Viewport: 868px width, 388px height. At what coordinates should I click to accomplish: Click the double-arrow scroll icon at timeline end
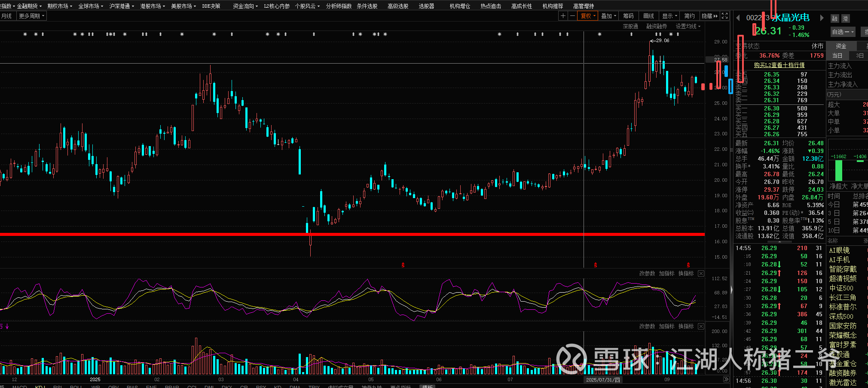coord(726,379)
